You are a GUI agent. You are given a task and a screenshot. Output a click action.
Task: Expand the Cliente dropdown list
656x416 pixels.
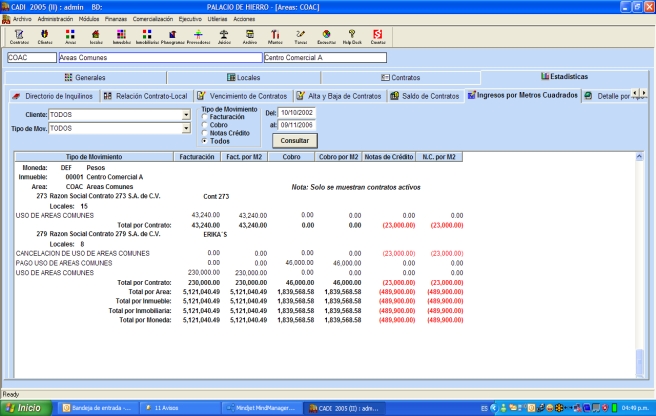coord(186,115)
